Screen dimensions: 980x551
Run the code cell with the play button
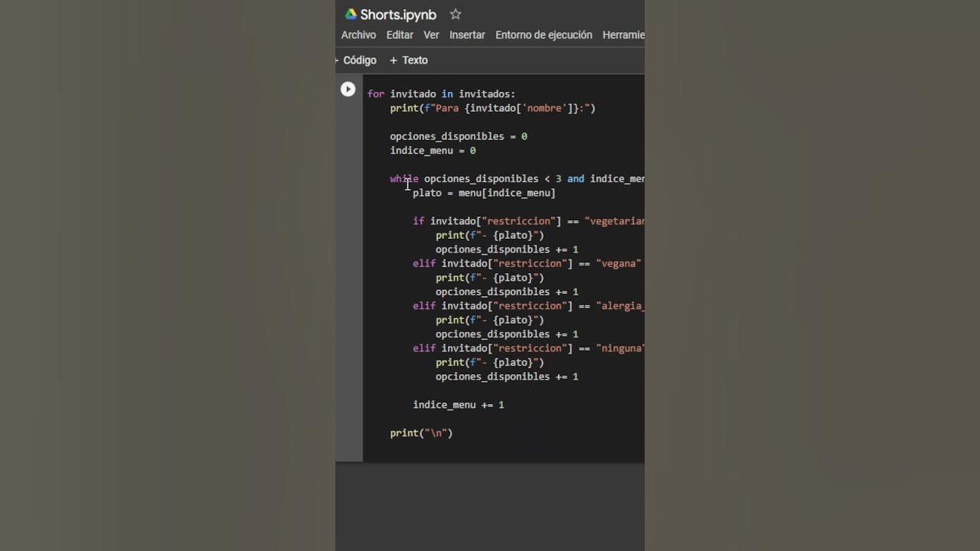tap(348, 90)
